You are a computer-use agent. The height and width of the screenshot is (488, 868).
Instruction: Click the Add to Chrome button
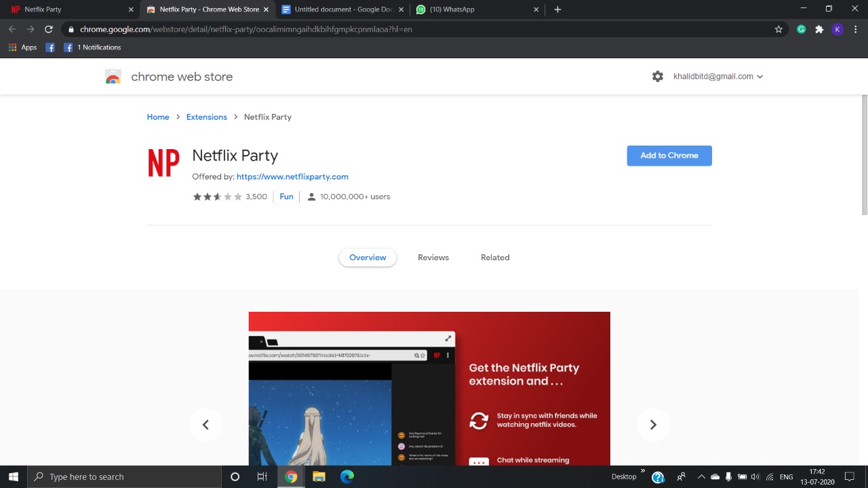click(669, 155)
